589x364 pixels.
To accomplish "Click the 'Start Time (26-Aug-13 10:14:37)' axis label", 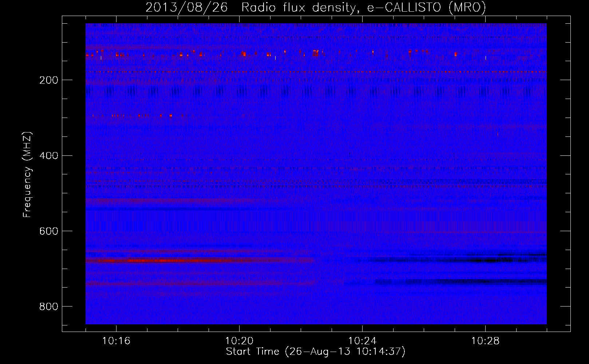I will [316, 352].
